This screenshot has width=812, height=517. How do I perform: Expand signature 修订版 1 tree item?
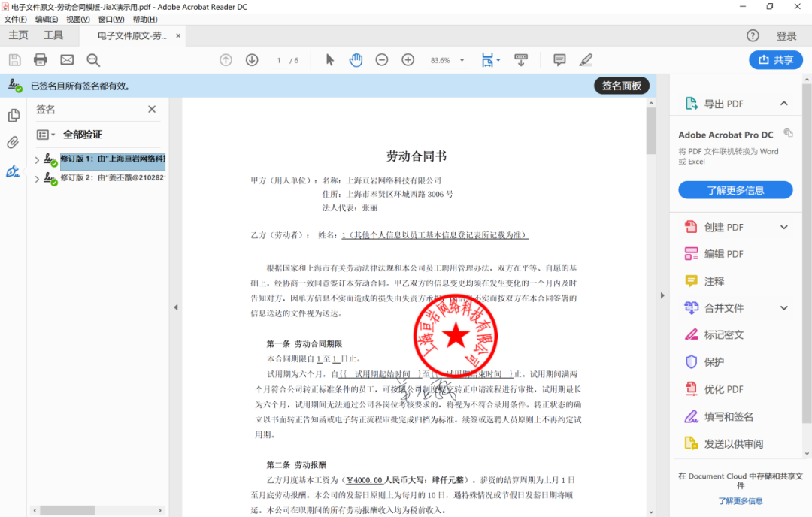[x=37, y=159]
